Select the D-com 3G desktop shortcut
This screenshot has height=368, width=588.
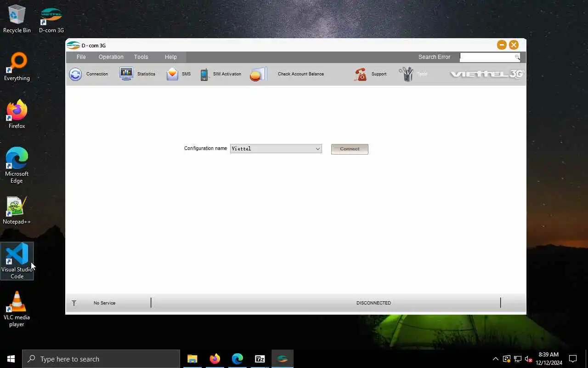[x=51, y=19]
